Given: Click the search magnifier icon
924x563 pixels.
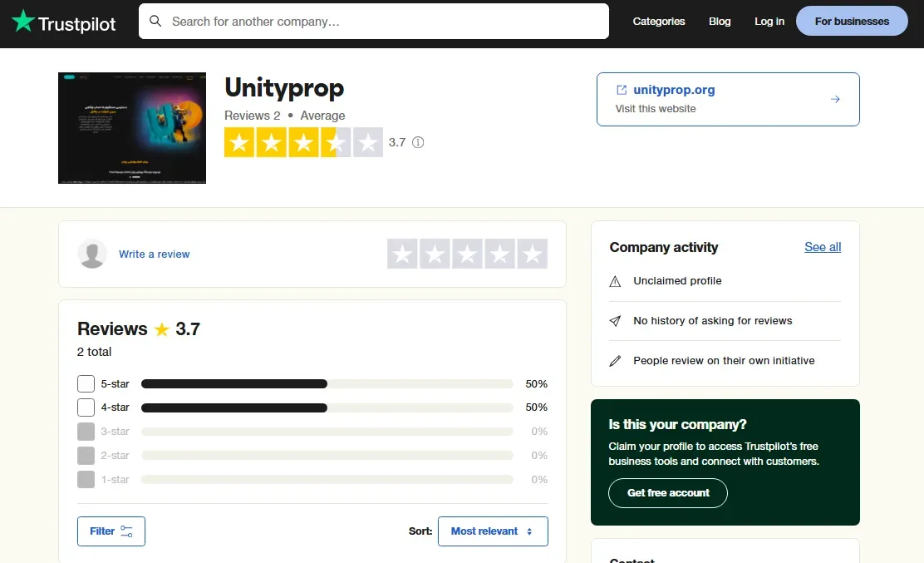Looking at the screenshot, I should pyautogui.click(x=155, y=22).
